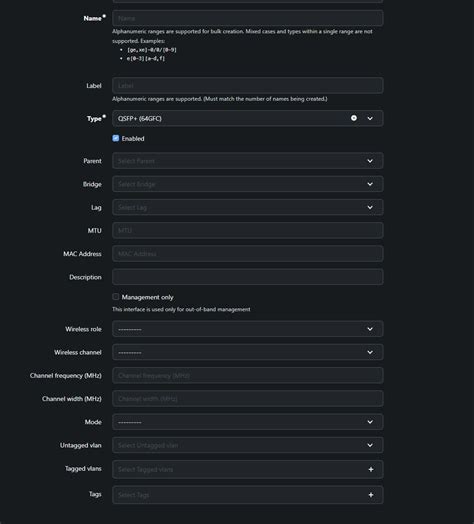The image size is (474, 524).
Task: Click into the Label text field
Action: (248, 86)
